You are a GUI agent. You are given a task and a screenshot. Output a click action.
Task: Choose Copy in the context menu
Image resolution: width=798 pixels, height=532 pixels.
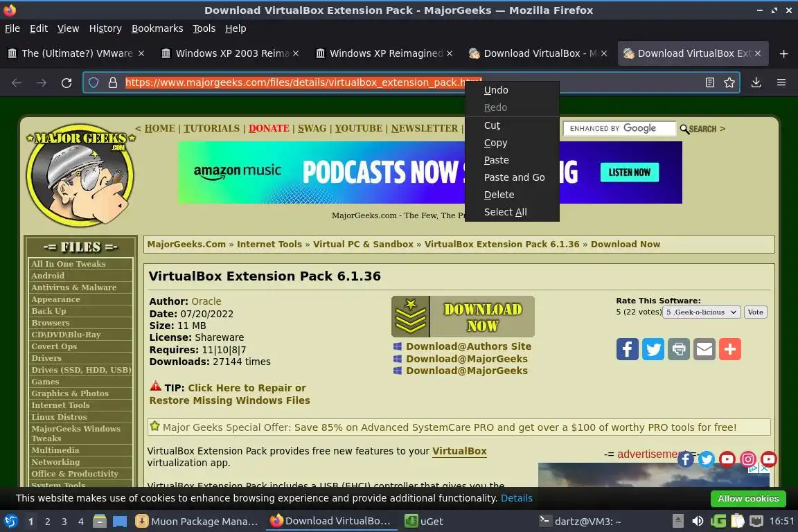coord(512,143)
